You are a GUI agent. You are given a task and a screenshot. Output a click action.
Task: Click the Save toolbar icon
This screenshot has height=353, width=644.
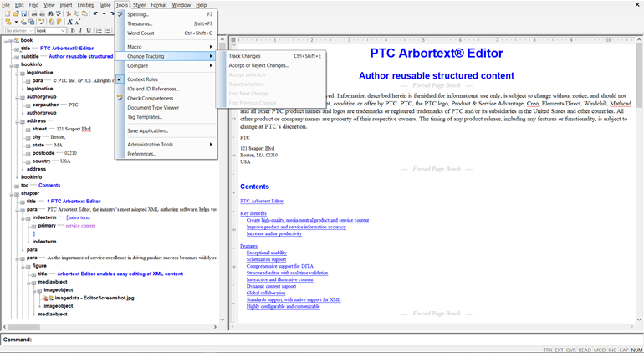(23, 13)
